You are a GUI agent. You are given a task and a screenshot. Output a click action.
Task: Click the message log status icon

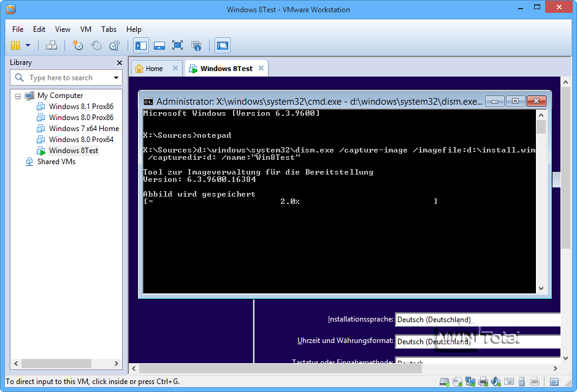[554, 382]
